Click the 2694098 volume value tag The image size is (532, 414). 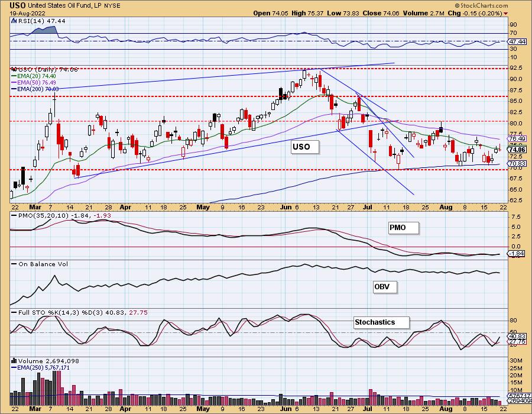(519, 401)
